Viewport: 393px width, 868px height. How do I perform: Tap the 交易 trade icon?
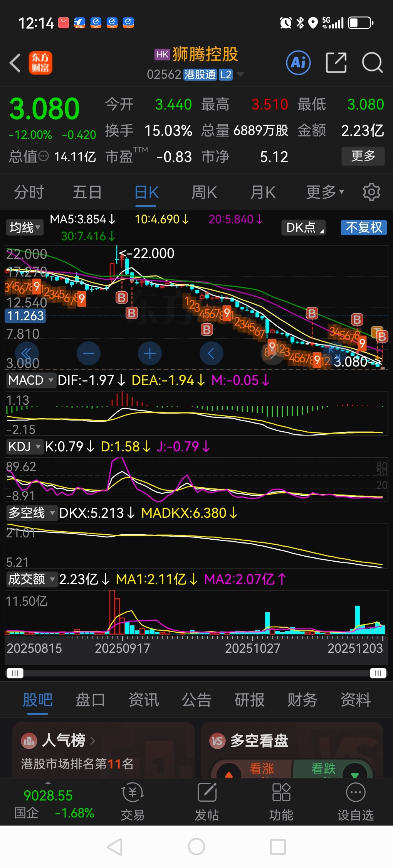pos(133,801)
